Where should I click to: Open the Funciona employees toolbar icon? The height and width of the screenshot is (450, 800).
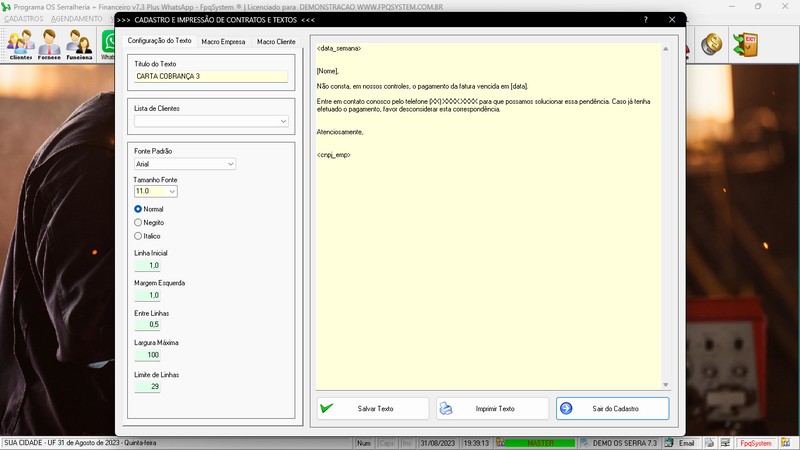79,44
